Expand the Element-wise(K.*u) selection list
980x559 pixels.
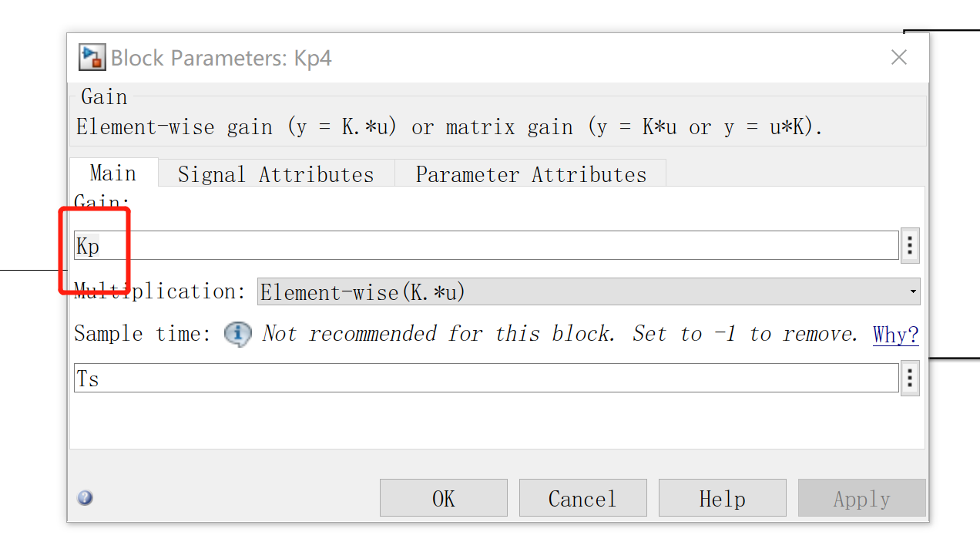914,291
